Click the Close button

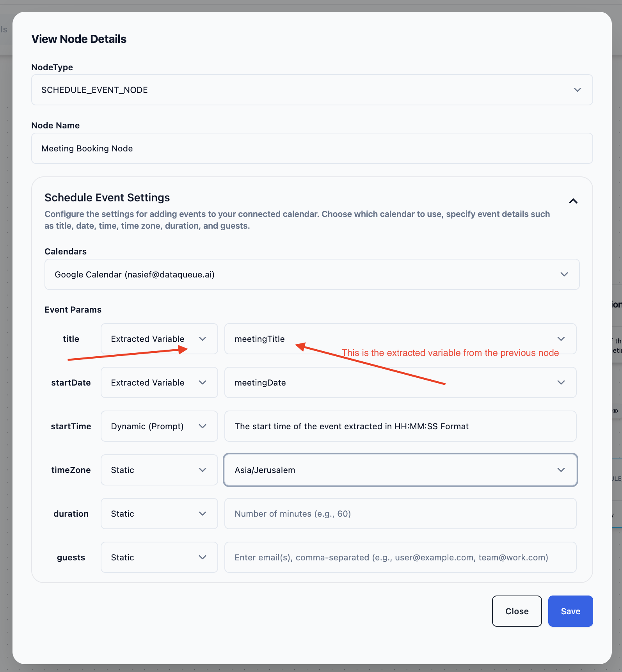point(517,611)
